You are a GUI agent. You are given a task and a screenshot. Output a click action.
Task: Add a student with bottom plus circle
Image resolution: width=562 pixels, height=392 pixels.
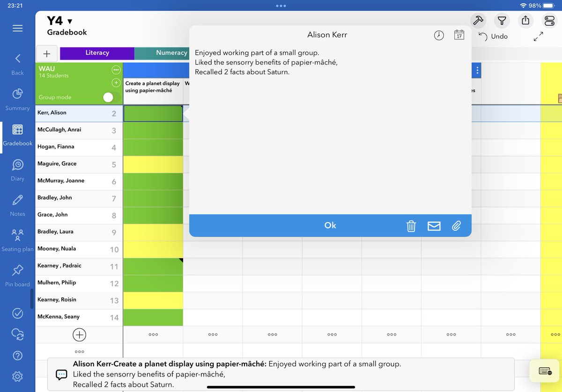coord(80,334)
